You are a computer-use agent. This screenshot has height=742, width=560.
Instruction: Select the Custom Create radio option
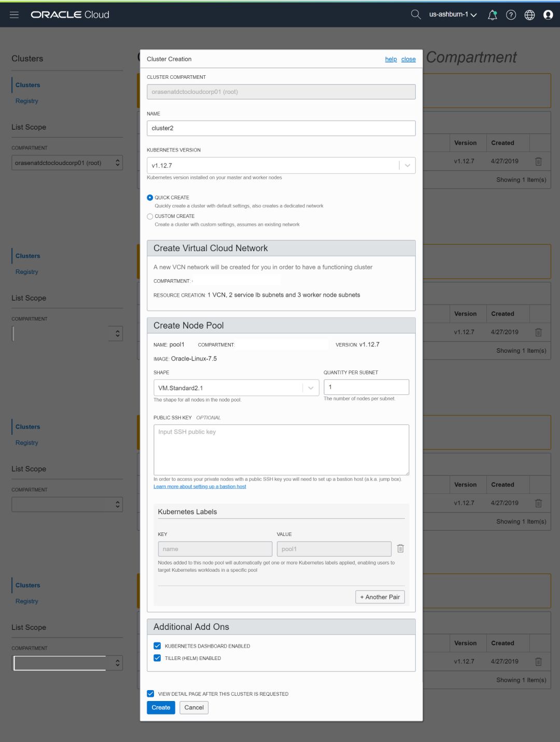[x=150, y=216]
